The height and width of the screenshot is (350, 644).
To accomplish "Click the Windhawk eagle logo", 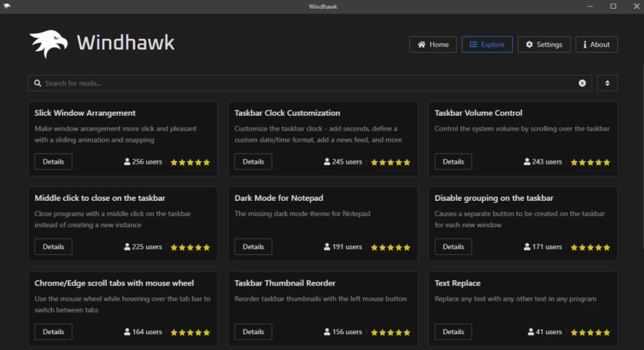I will pos(48,43).
